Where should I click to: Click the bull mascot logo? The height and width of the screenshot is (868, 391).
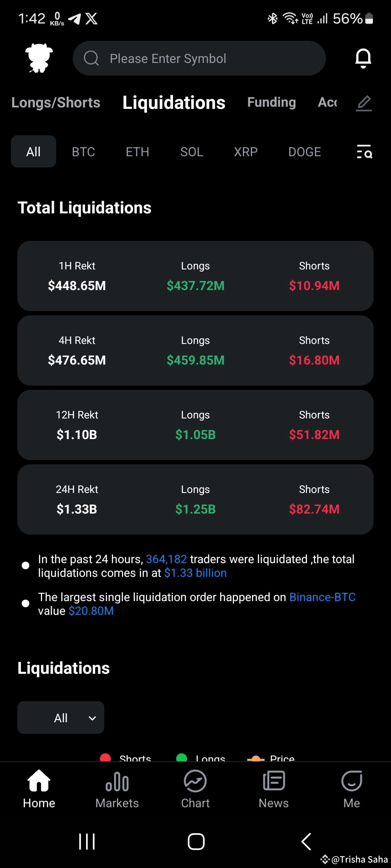[38, 58]
